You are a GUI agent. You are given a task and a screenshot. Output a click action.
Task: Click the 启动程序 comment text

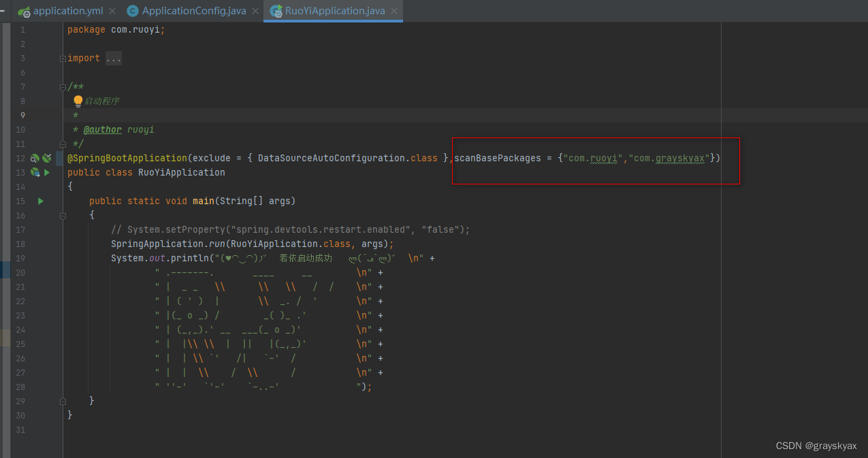point(101,101)
